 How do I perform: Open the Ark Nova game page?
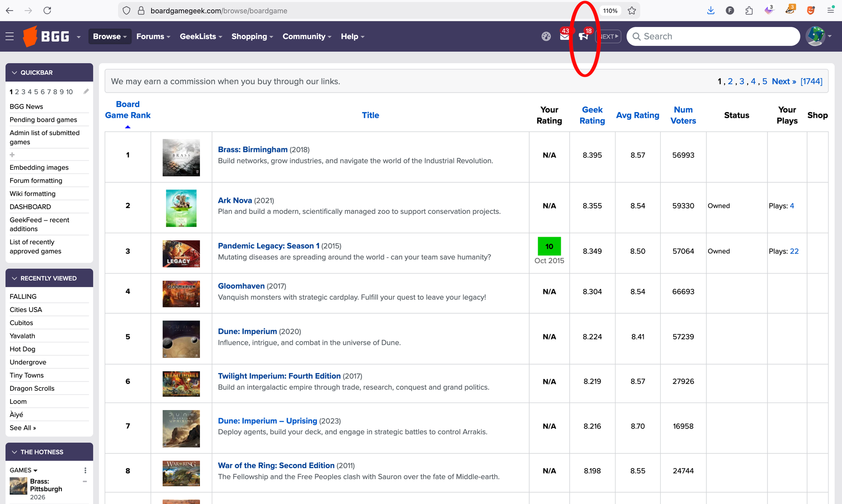(x=234, y=200)
